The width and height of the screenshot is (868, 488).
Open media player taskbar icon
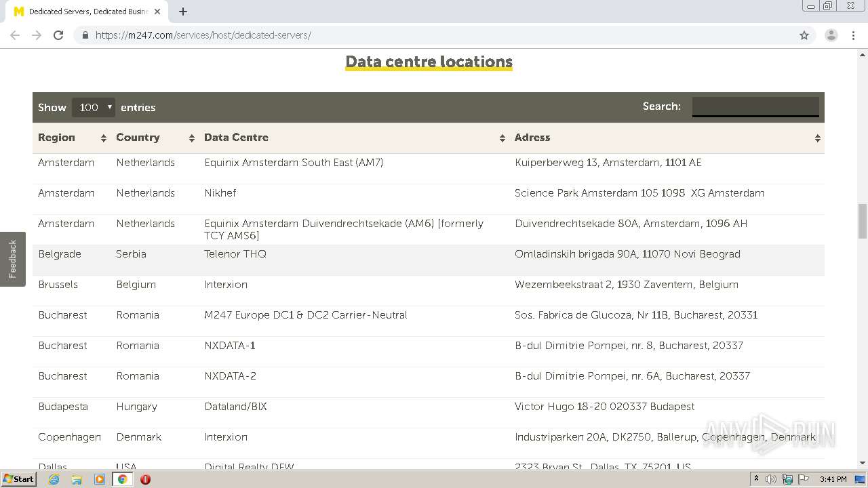click(x=100, y=479)
